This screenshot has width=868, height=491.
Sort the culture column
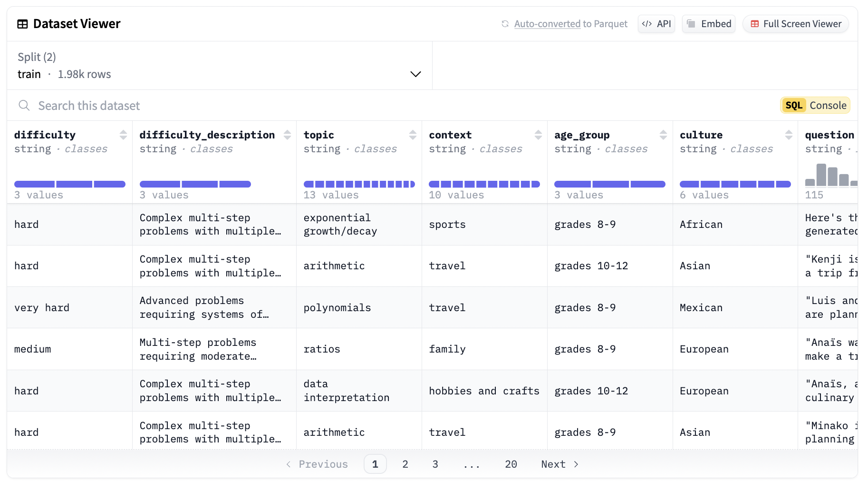pos(789,135)
